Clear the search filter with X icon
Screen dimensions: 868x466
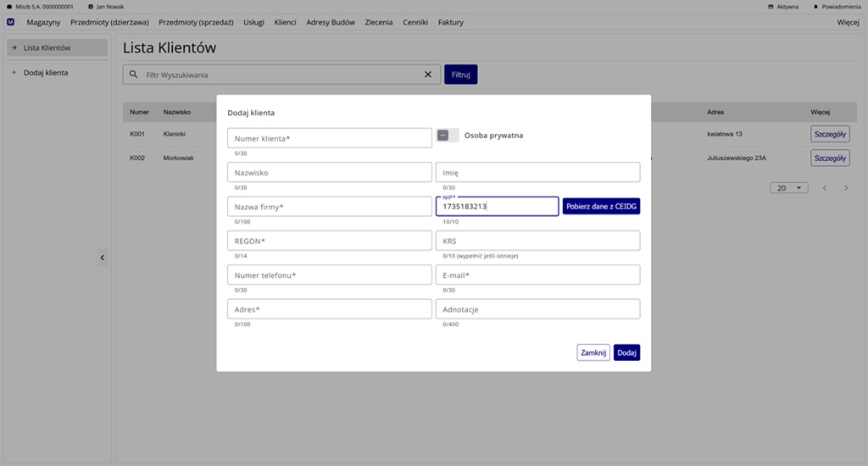click(428, 75)
